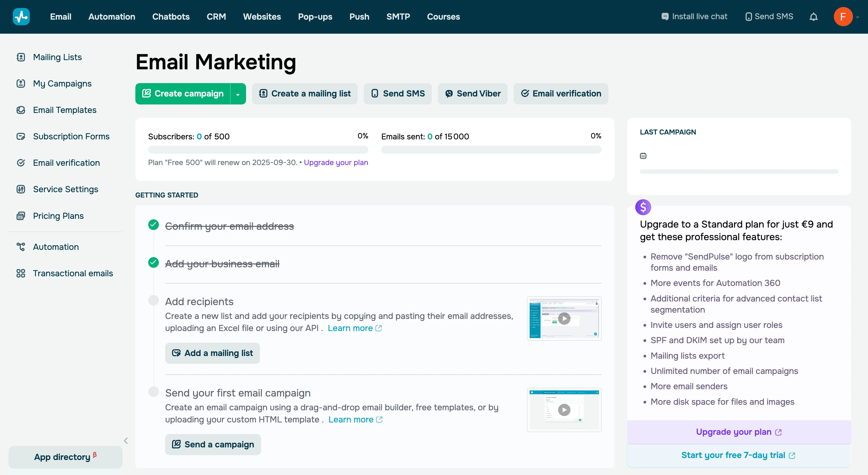Open the Courses top menu
The image size is (868, 475).
(x=443, y=16)
